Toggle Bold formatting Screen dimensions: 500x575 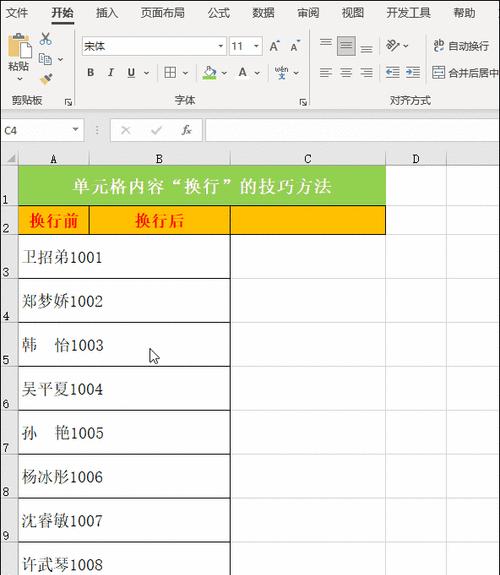tap(91, 73)
